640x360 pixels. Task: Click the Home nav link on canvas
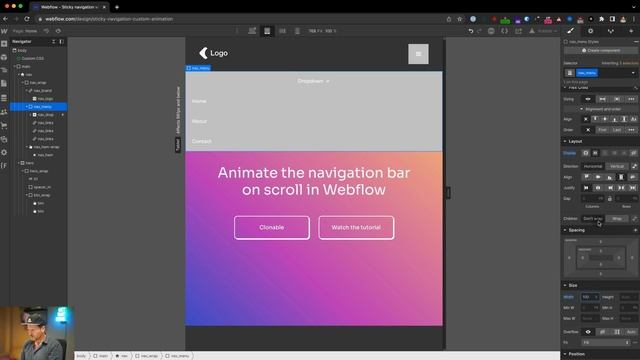199,101
